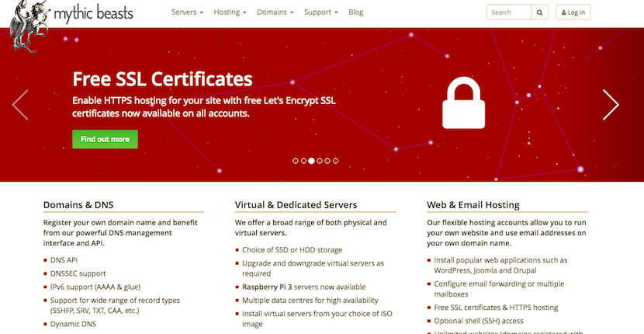Expand the Support dropdown menu
The height and width of the screenshot is (334, 644).
click(x=320, y=12)
